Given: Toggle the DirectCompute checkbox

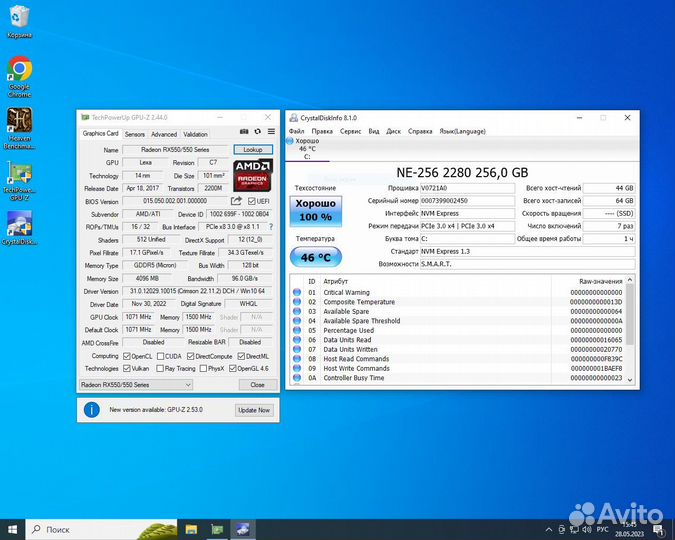Looking at the screenshot, I should point(190,356).
